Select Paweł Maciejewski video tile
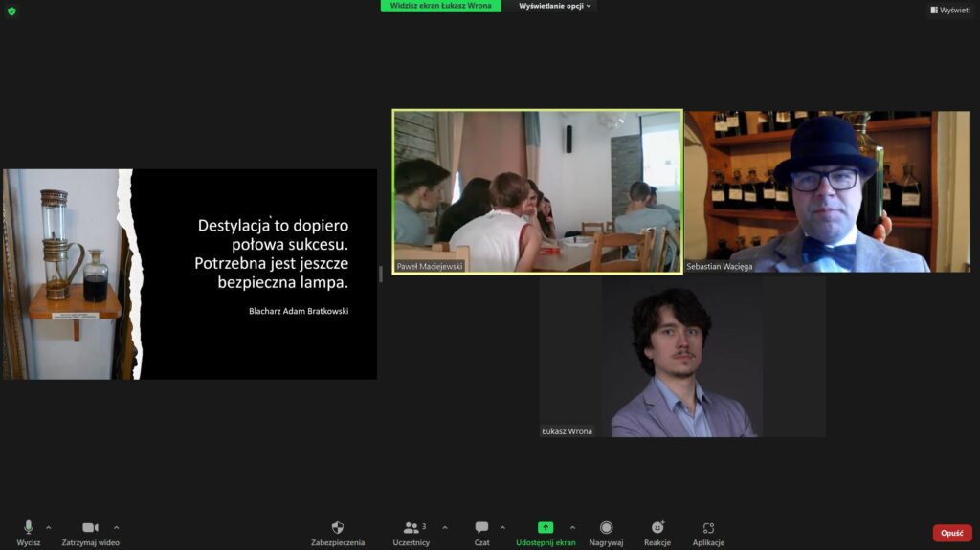Screen dimensions: 980x550 [537, 190]
